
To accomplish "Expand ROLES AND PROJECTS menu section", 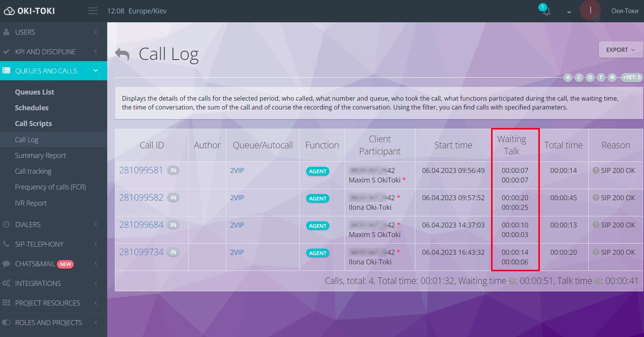I will point(53,322).
